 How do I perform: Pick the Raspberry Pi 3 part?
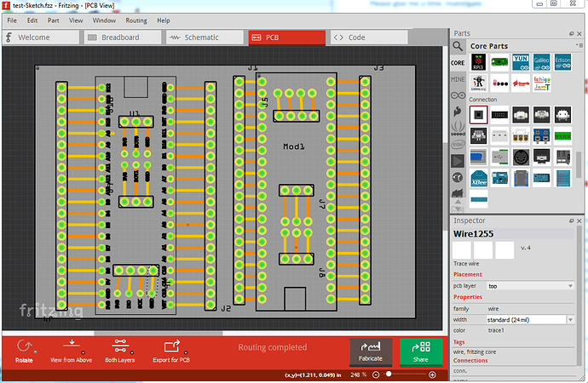click(478, 62)
